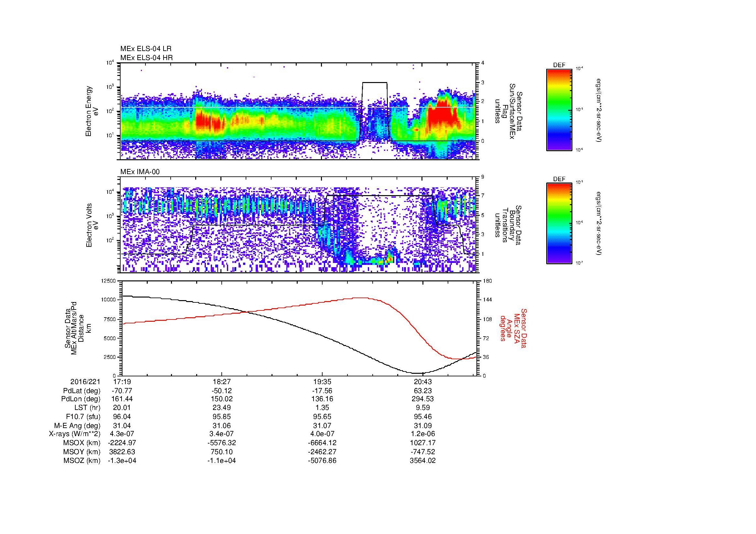Click the 'MEx IMA-00' panel title
This screenshot has width=756, height=534.
[140, 172]
